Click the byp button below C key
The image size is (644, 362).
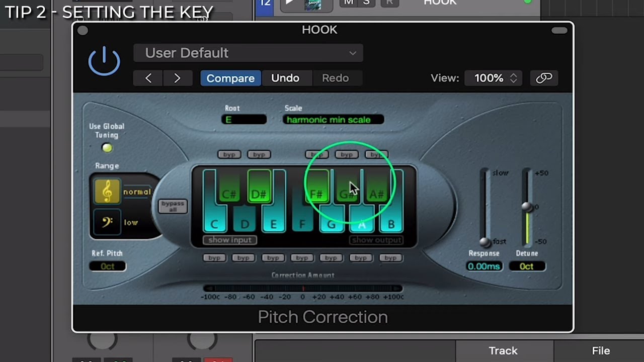[214, 258]
